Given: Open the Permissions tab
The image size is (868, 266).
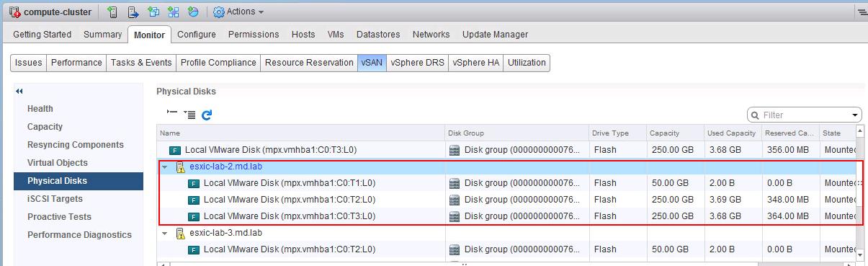Looking at the screenshot, I should [x=254, y=34].
